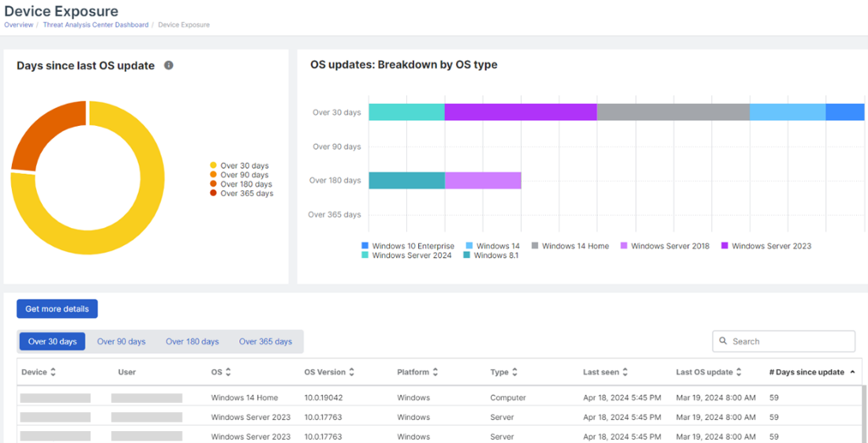The height and width of the screenshot is (443, 868).
Task: Sort by Last seen column arrows
Action: 626,372
